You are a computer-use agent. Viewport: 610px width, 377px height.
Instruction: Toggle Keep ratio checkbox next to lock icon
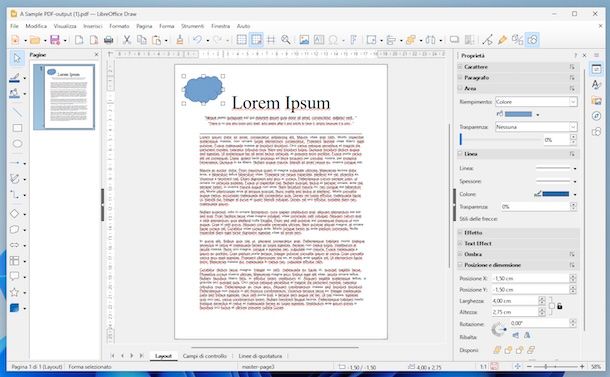(x=552, y=306)
